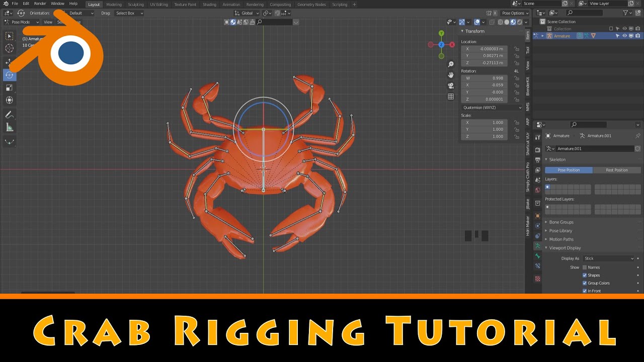
Task: Collapse the Viewport Display panel
Action: [565, 248]
